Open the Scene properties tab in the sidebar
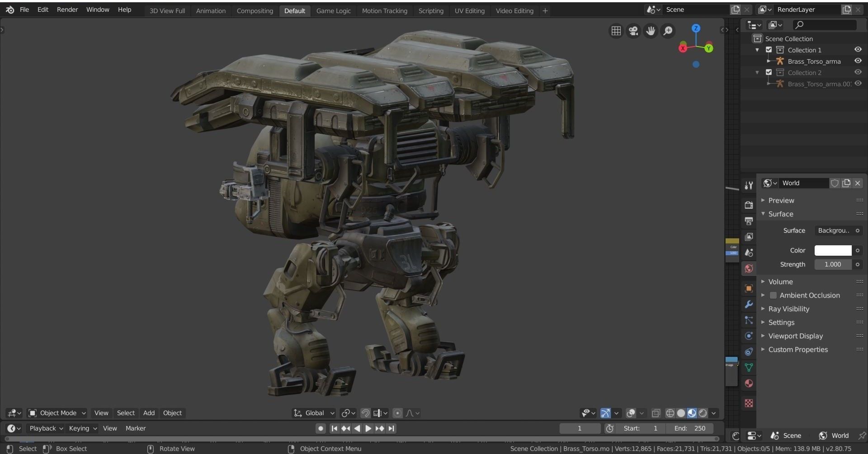 coord(749,253)
